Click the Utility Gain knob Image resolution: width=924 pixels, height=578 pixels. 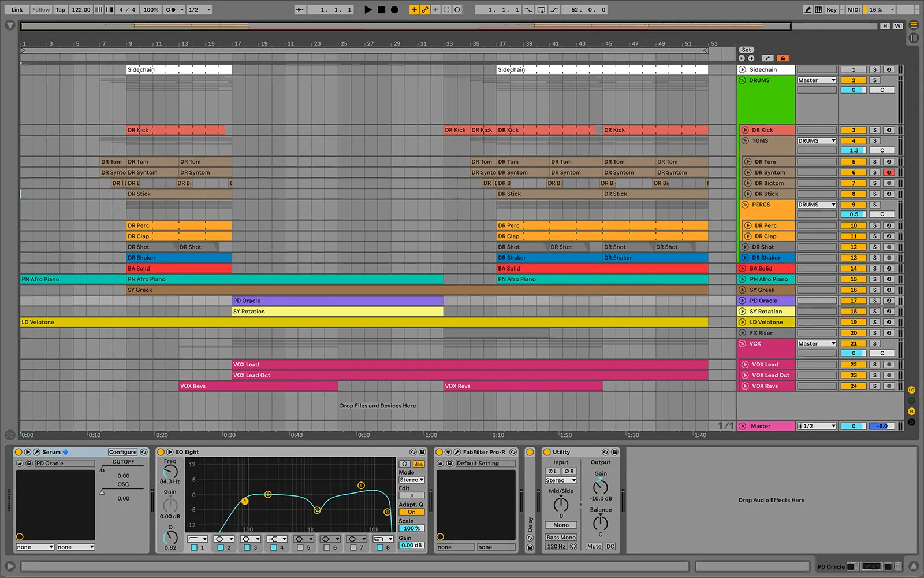(601, 486)
